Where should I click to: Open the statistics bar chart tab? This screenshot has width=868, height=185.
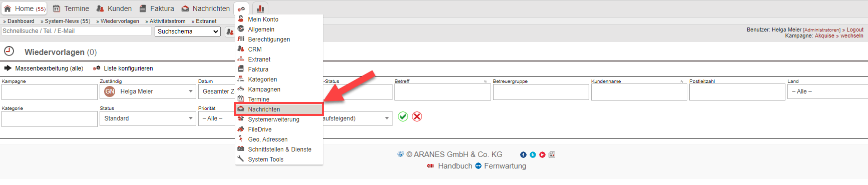coord(260,8)
